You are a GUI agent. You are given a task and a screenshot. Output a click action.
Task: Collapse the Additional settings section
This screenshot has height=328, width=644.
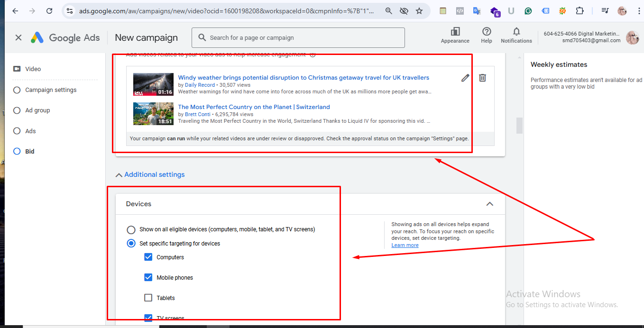(150, 175)
